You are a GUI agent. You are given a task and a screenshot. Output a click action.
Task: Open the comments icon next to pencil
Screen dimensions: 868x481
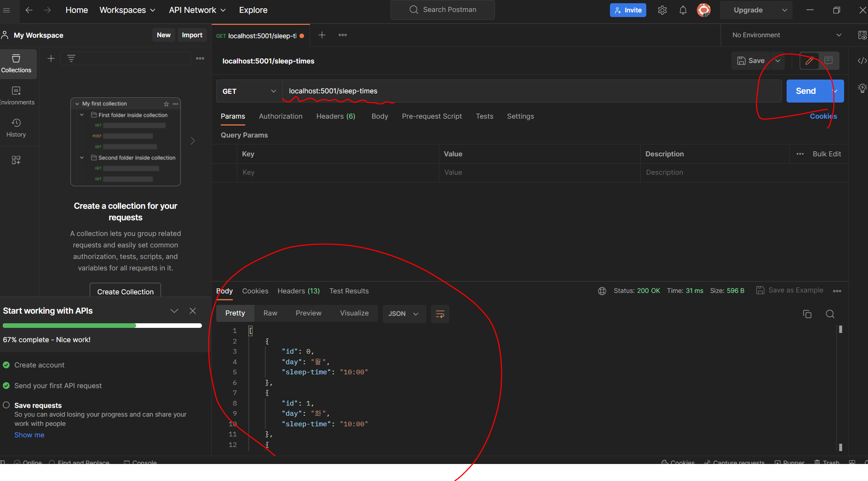tap(829, 61)
